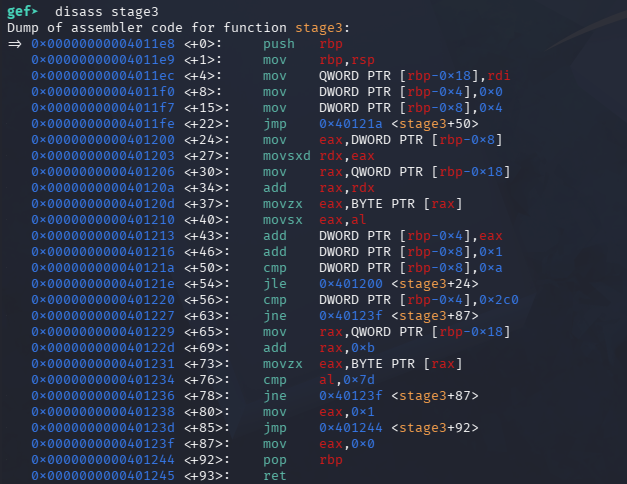The height and width of the screenshot is (484, 627).
Task: Click offset label <+63>
Action: [x=207, y=316]
